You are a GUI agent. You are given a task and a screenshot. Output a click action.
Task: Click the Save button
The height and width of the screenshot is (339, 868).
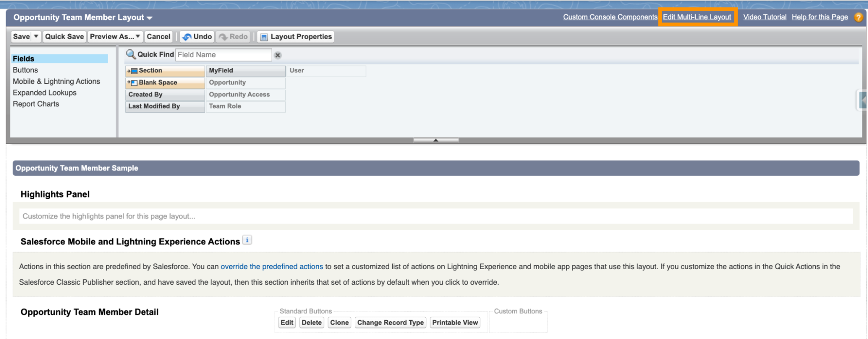pos(21,36)
